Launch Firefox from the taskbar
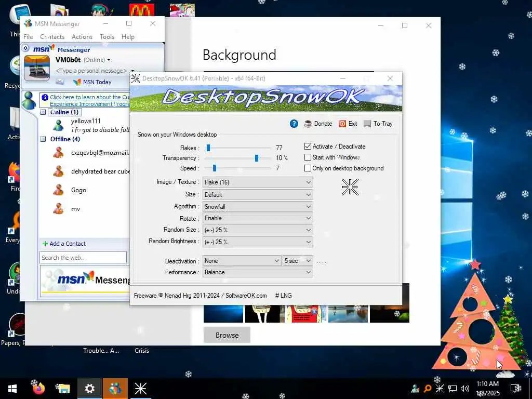Screen dimensions: 532x399 click(x=38, y=389)
